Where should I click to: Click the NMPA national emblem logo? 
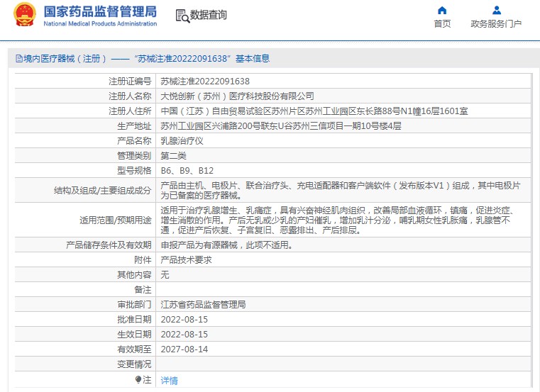25,15
